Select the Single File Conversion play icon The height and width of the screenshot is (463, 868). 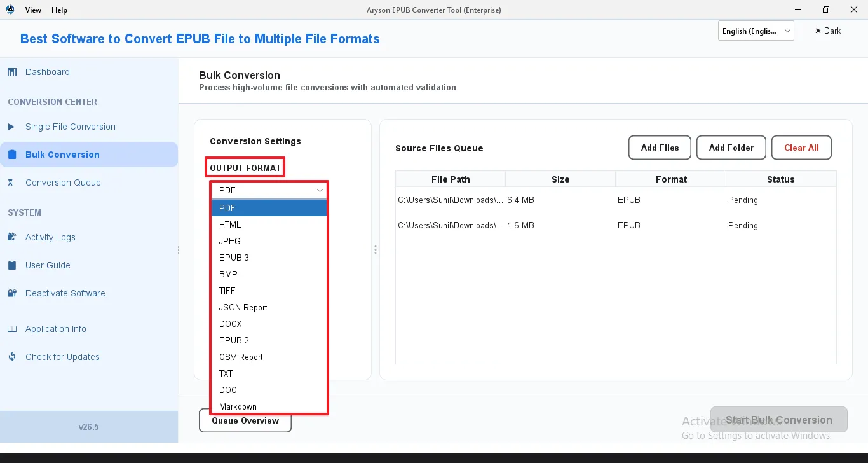(x=11, y=127)
